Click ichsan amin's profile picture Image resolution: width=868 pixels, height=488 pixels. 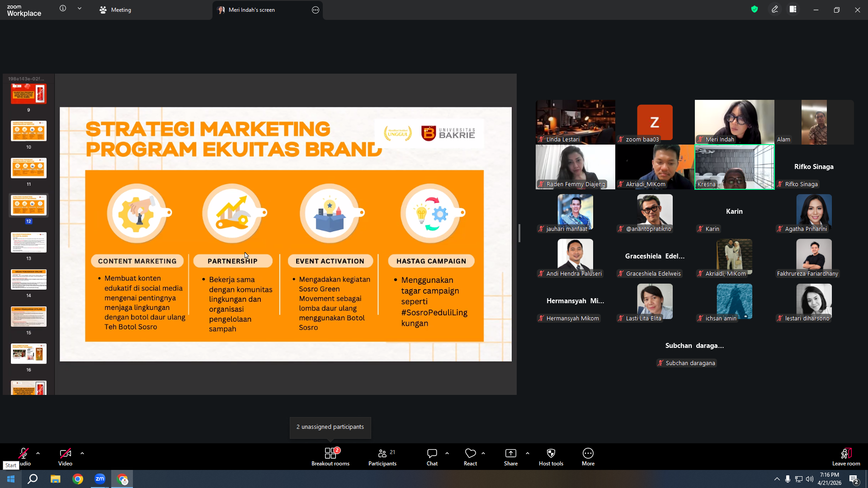[734, 300]
